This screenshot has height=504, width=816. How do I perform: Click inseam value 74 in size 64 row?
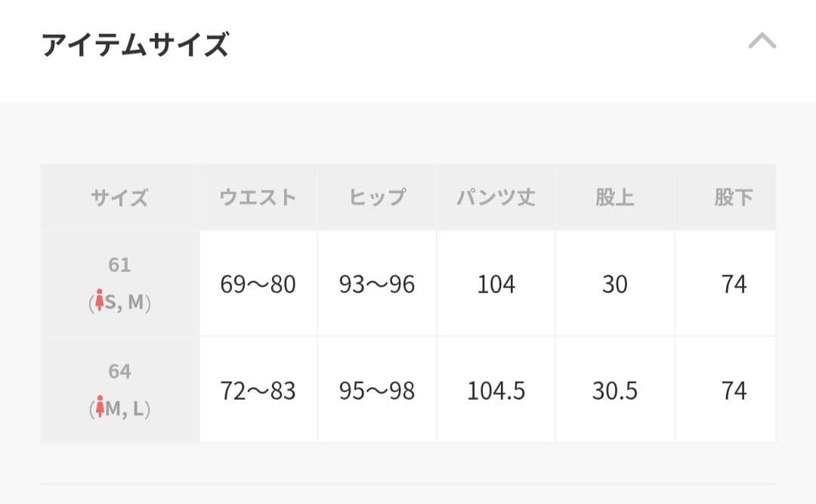click(734, 391)
